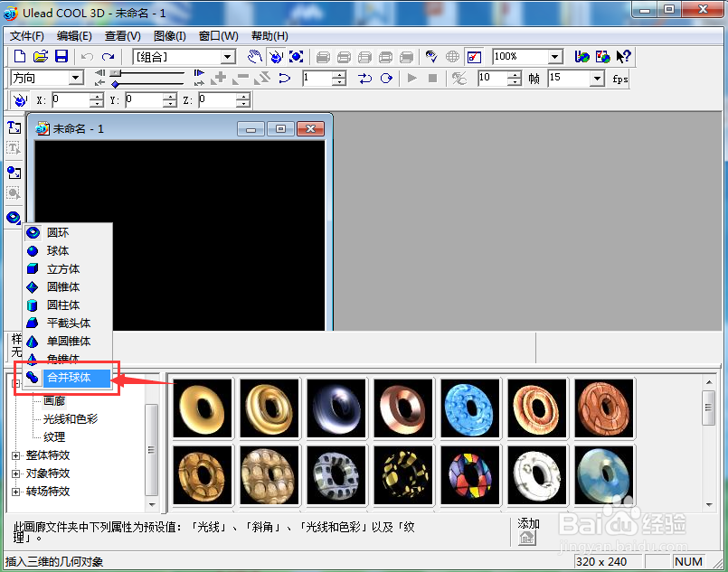728x572 pixels.
Task: Click the top timeline frame slider handle
Action: click(115, 73)
